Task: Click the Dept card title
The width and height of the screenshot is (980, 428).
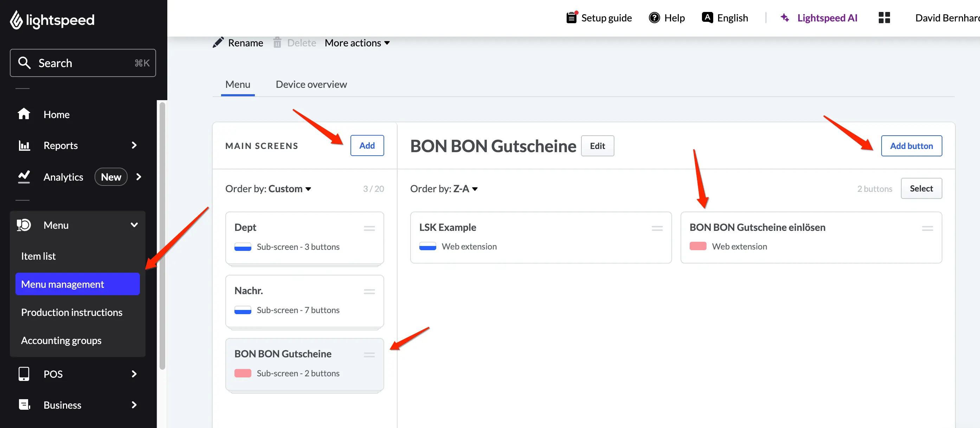Action: coord(245,227)
